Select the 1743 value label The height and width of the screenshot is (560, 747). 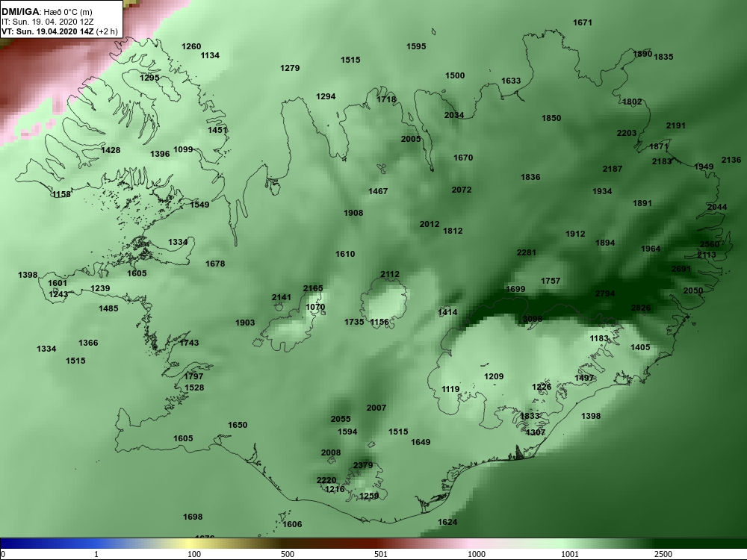(x=189, y=343)
